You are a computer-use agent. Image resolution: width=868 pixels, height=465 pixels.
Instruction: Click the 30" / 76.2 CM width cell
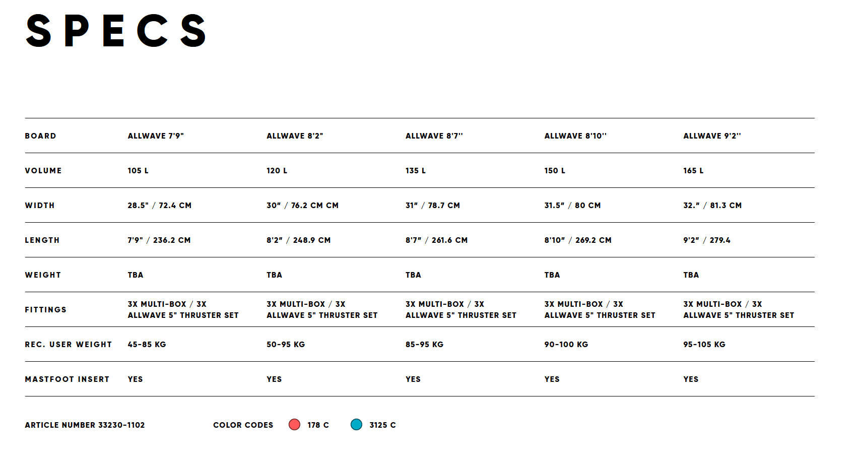click(x=302, y=206)
